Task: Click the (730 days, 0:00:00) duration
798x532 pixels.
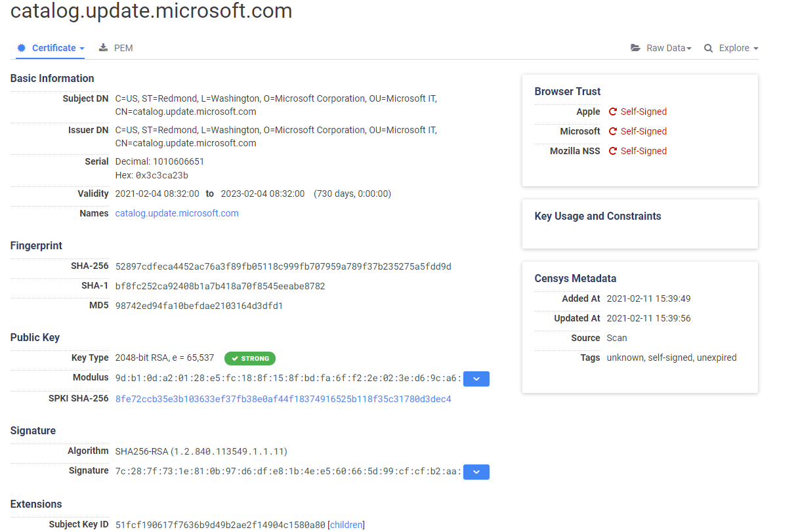Action: (352, 194)
